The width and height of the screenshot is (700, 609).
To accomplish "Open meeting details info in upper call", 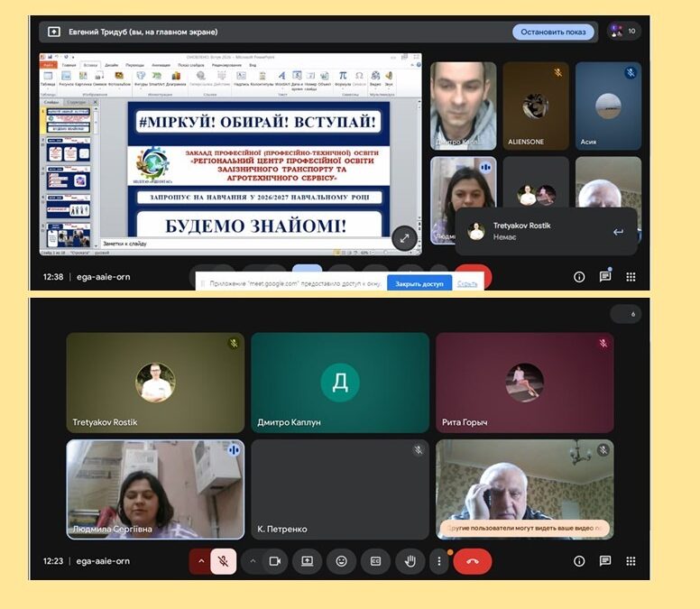I will pyautogui.click(x=579, y=277).
